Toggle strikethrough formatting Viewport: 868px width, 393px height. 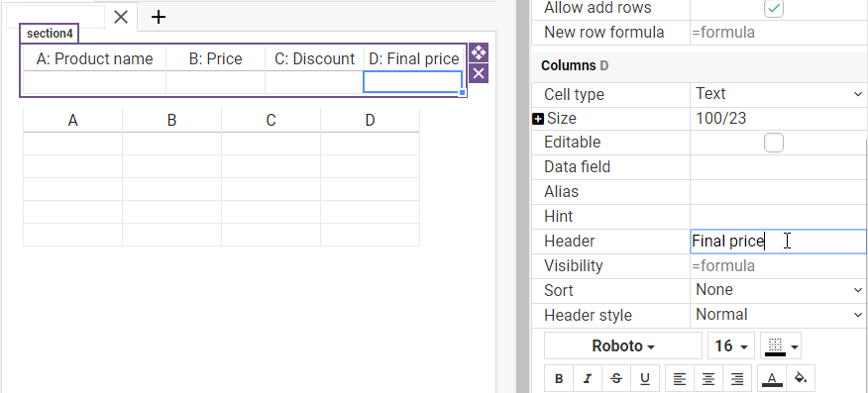pos(616,378)
